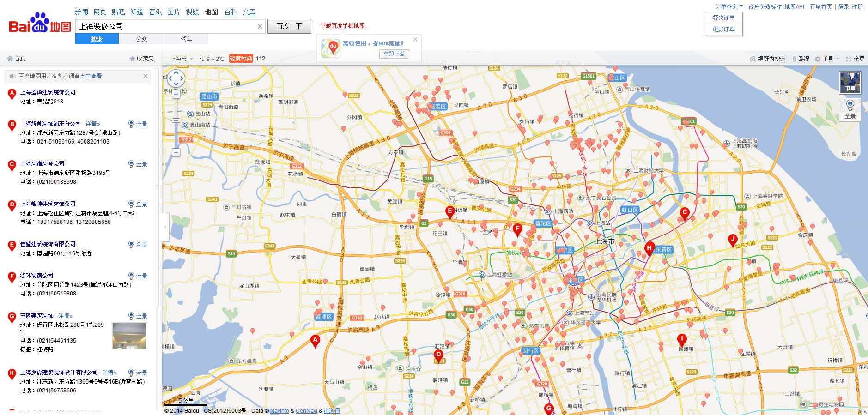Open the 图片 navigation link
Image resolution: width=868 pixels, height=415 pixels.
tap(174, 12)
